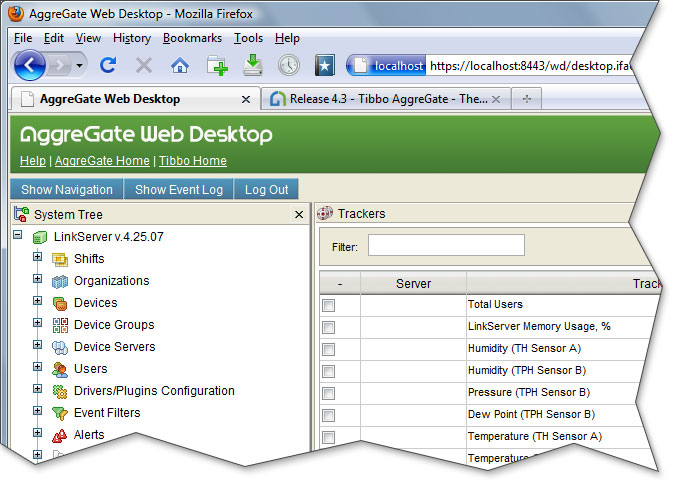Open the browser Help menu
Screen dimensions: 680x482
[x=287, y=38]
